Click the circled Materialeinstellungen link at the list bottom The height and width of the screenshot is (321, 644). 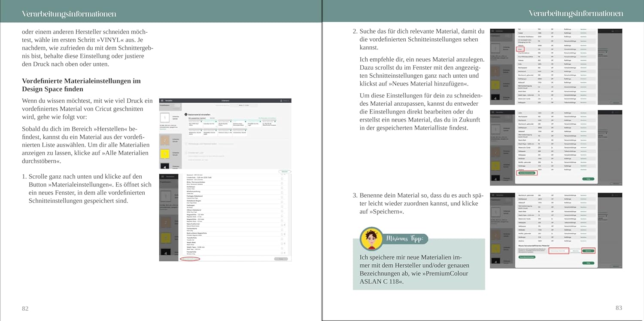(190, 259)
